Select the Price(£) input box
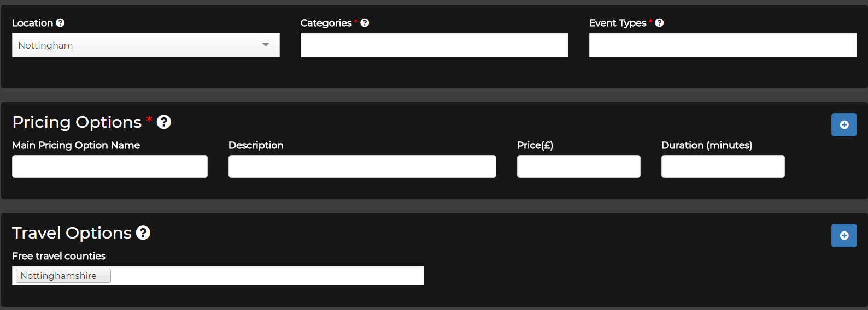 579,166
